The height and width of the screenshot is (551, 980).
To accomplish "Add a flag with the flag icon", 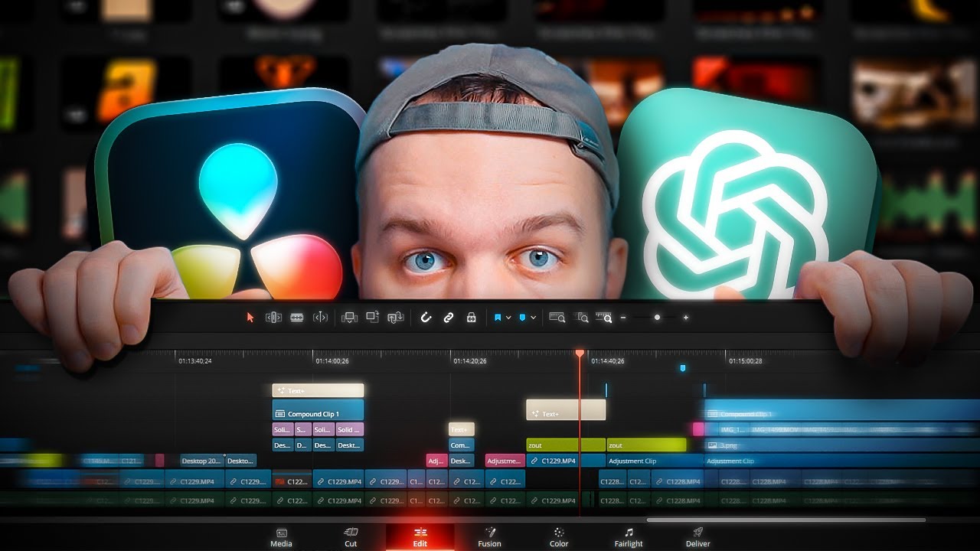I will click(498, 318).
